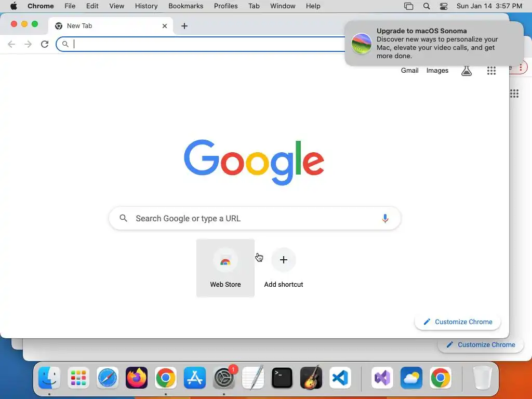Open Chrome icon left of App Store

click(x=166, y=378)
